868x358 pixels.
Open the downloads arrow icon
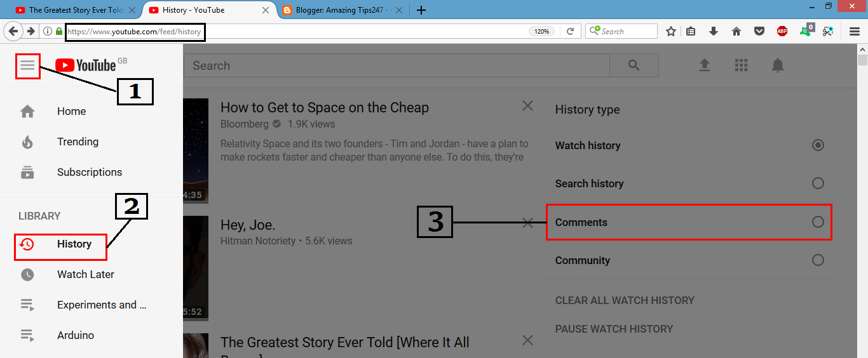click(x=713, y=31)
